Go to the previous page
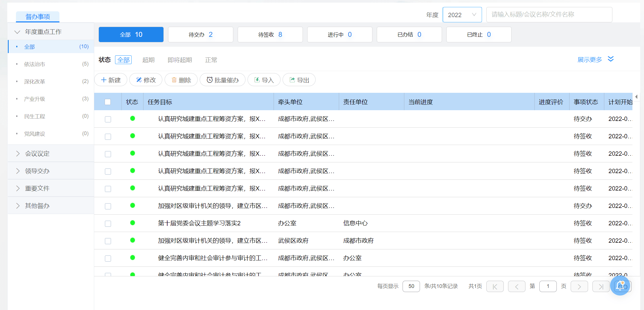The width and height of the screenshot is (644, 310). coord(516,287)
